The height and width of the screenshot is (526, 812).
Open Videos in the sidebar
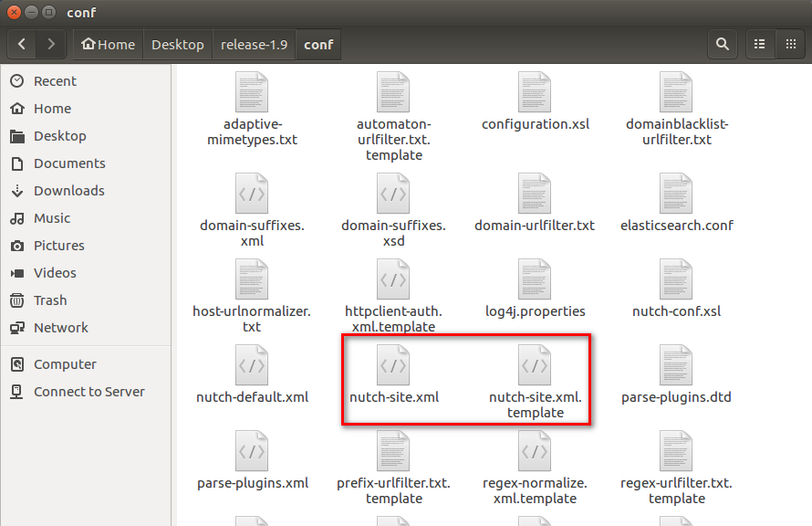(x=55, y=274)
